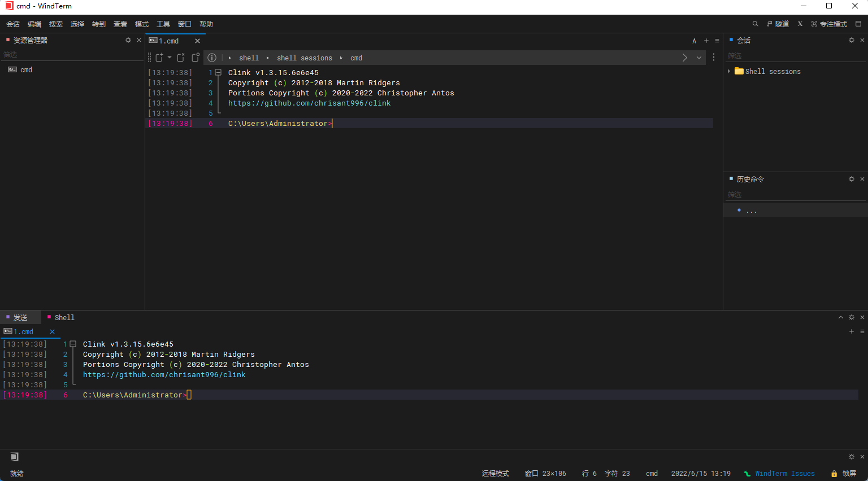Image resolution: width=868 pixels, height=481 pixels.
Task: Toggle 专注模式 focus mode
Action: (829, 24)
